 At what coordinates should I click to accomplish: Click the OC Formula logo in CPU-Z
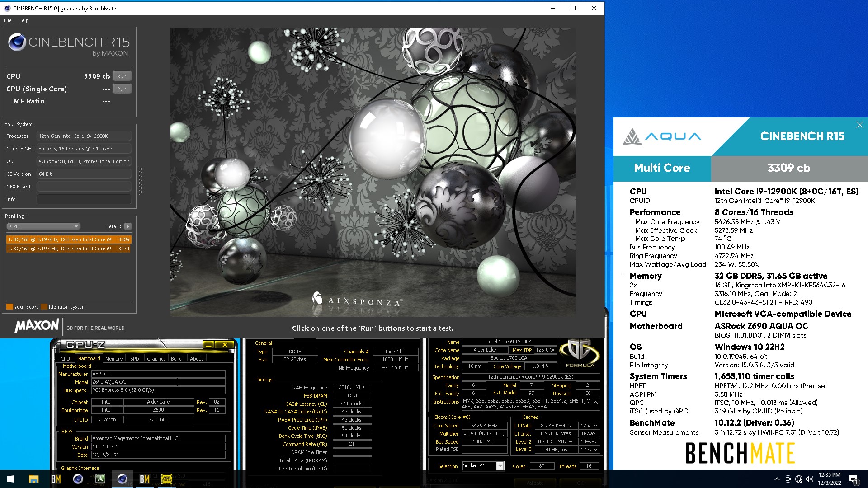pyautogui.click(x=580, y=353)
